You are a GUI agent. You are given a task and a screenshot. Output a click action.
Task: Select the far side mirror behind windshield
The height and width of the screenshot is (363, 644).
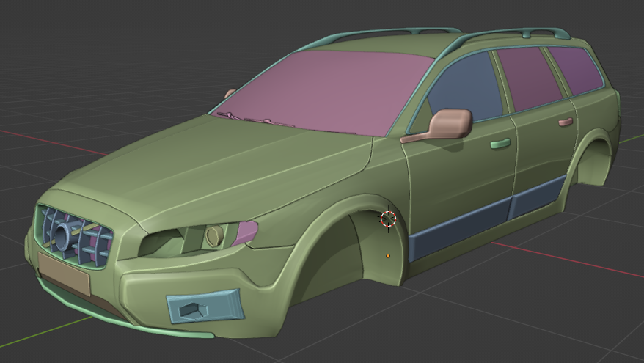pos(230,93)
